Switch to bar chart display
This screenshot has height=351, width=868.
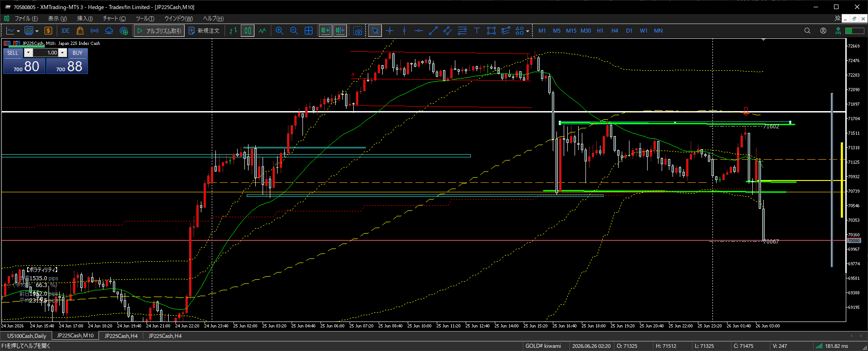pyautogui.click(x=233, y=31)
